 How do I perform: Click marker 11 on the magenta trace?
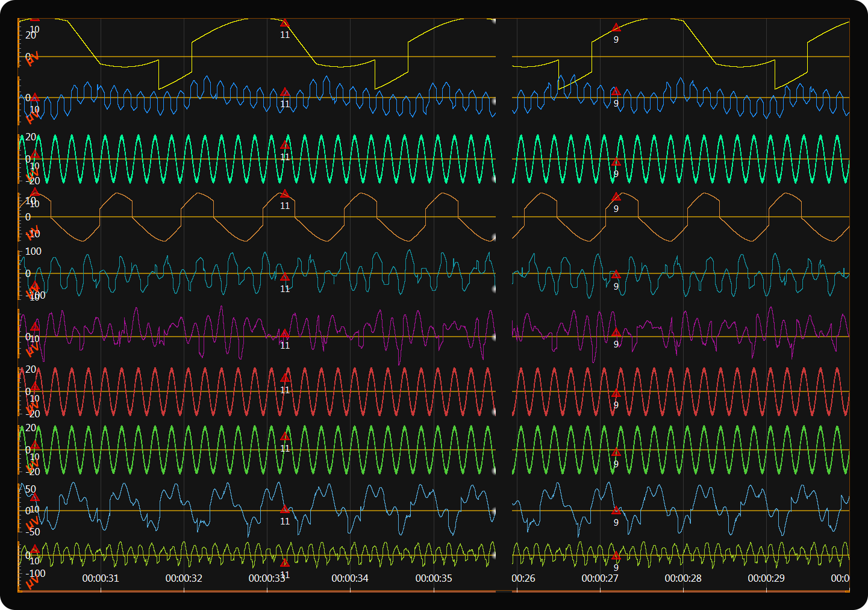[285, 334]
